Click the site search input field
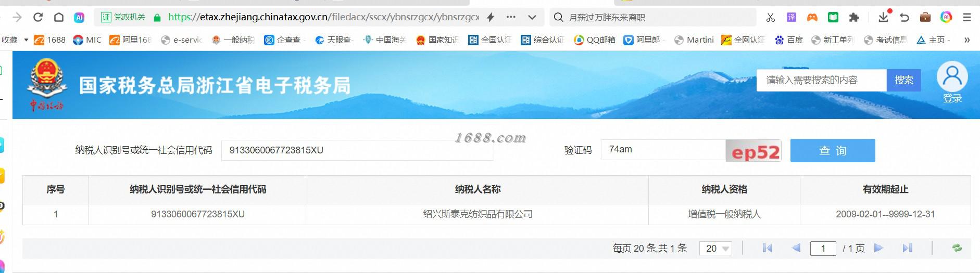This screenshot has height=273, width=980. point(821,80)
